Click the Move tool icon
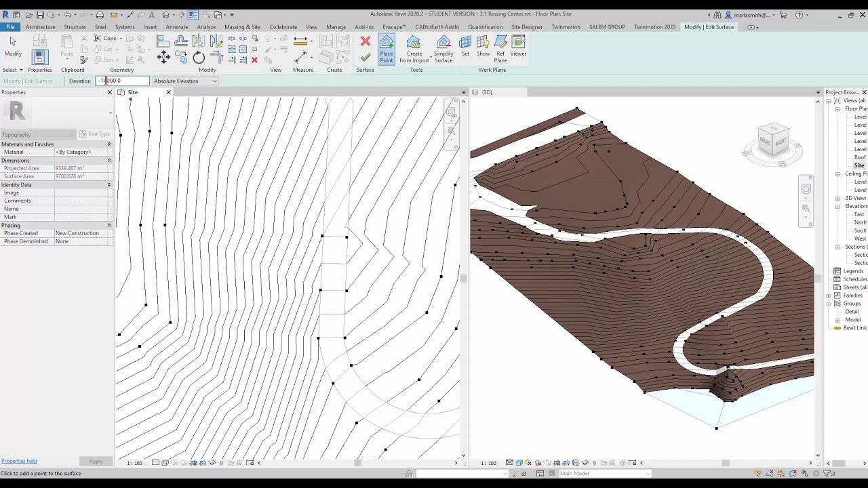 pos(163,58)
